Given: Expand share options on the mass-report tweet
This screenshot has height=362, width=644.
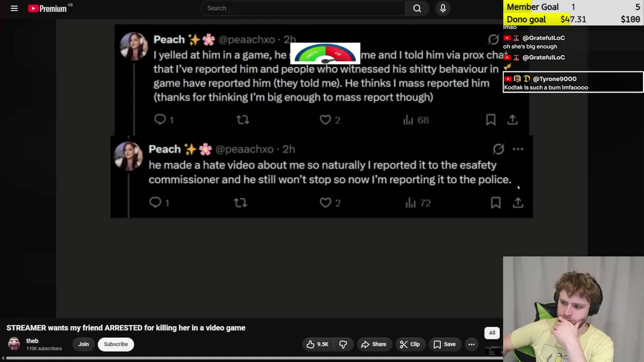Looking at the screenshot, I should tap(512, 120).
